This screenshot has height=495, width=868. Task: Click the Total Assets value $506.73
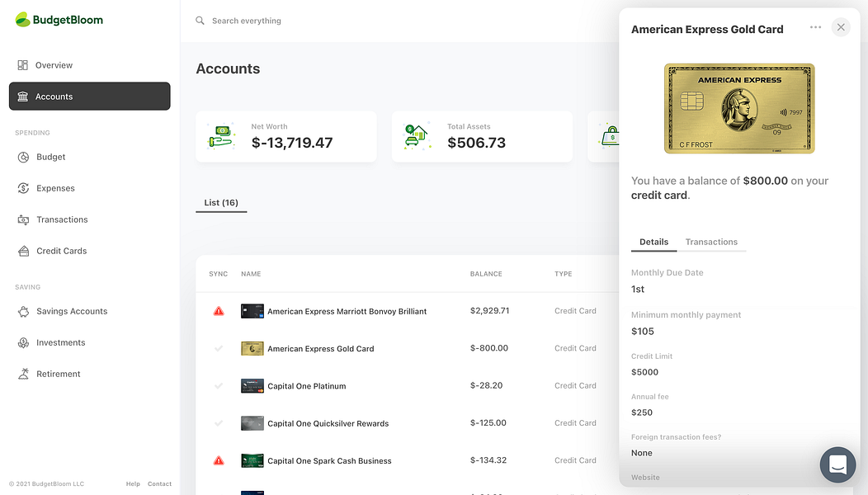tap(476, 143)
